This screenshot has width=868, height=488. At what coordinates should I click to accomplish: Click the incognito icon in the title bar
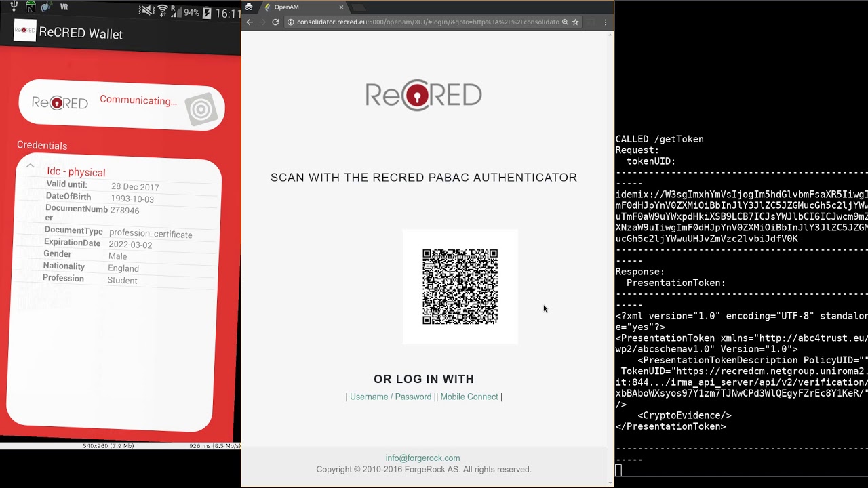click(x=249, y=7)
